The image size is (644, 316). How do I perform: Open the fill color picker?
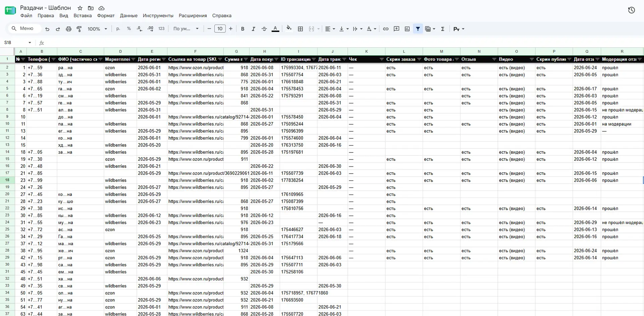tap(289, 29)
